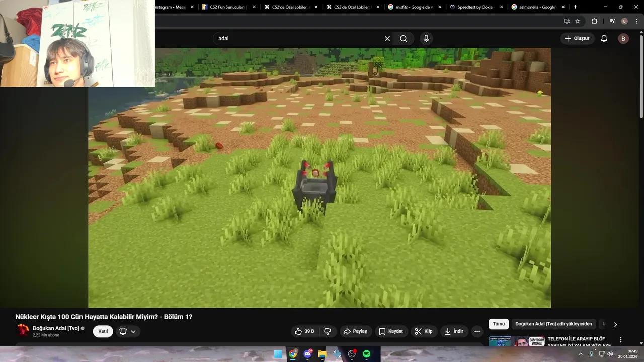Close the misfits Google tab
Image resolution: width=644 pixels, height=362 pixels.
pyautogui.click(x=439, y=7)
